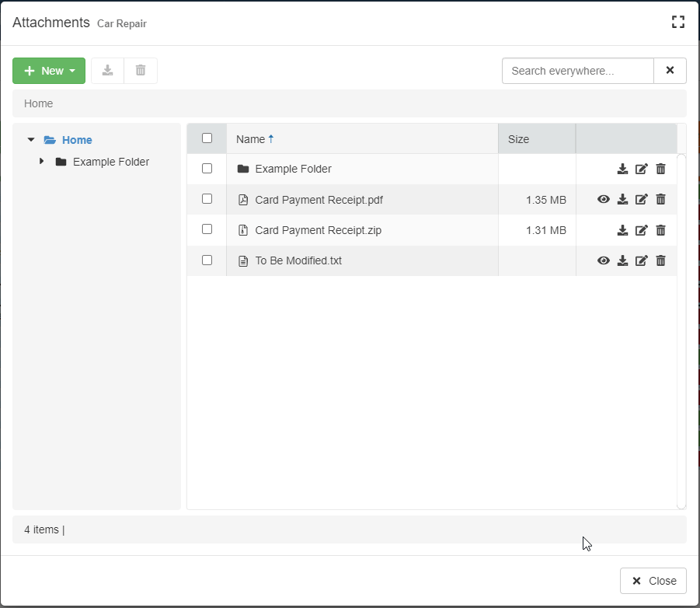Screen dimensions: 700x608
Task: Collapse the Home tree node arrow
Action: pyautogui.click(x=31, y=140)
